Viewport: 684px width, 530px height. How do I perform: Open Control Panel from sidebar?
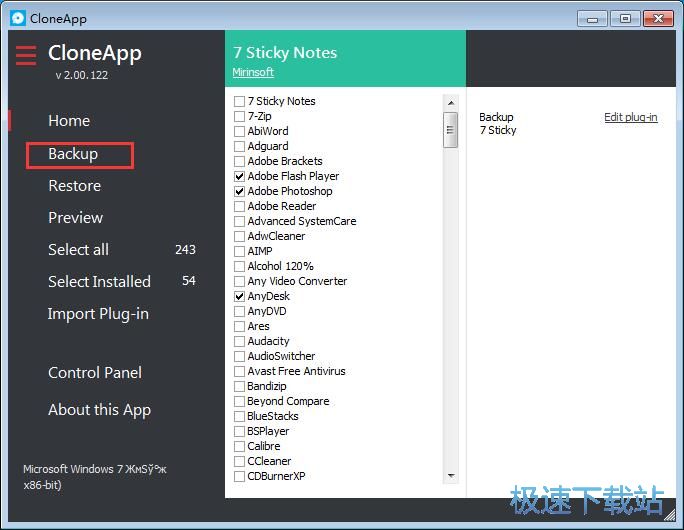coord(95,373)
